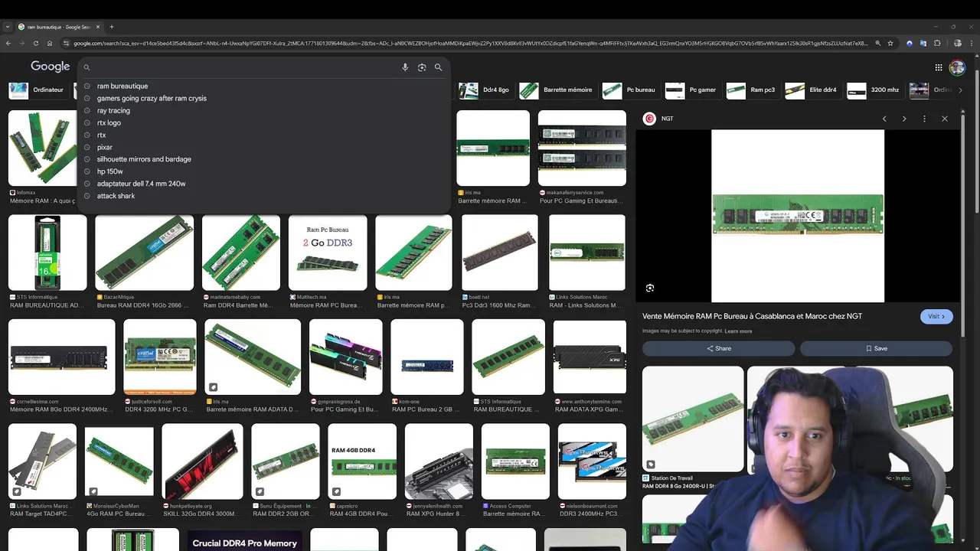Click the NGT site logo icon
Image resolution: width=980 pixels, height=551 pixels.
(x=649, y=119)
